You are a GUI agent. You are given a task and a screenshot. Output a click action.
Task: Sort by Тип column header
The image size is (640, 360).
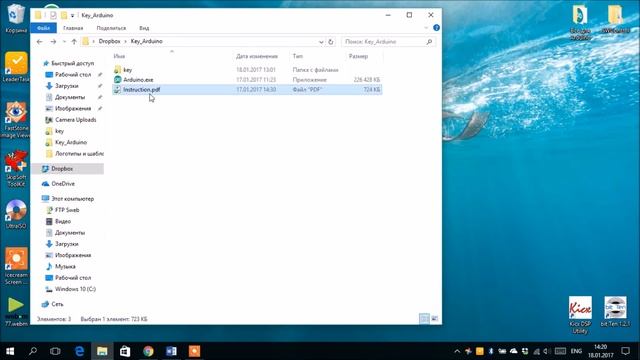(x=298, y=56)
